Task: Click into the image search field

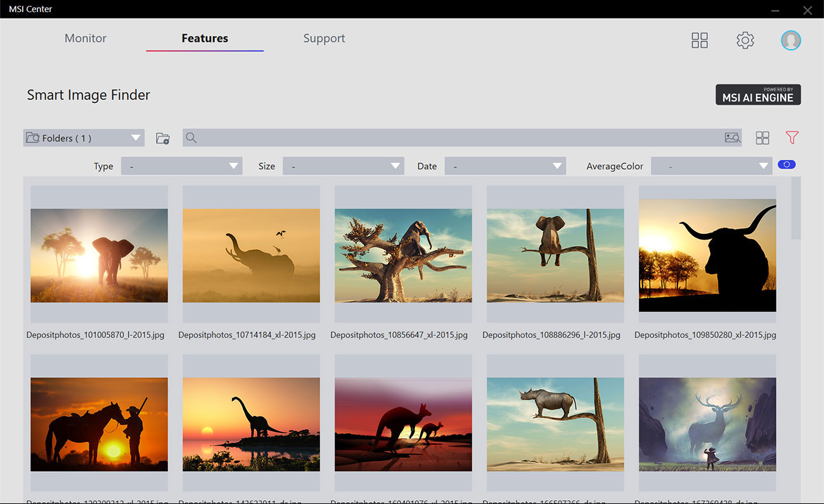Action: tap(462, 138)
